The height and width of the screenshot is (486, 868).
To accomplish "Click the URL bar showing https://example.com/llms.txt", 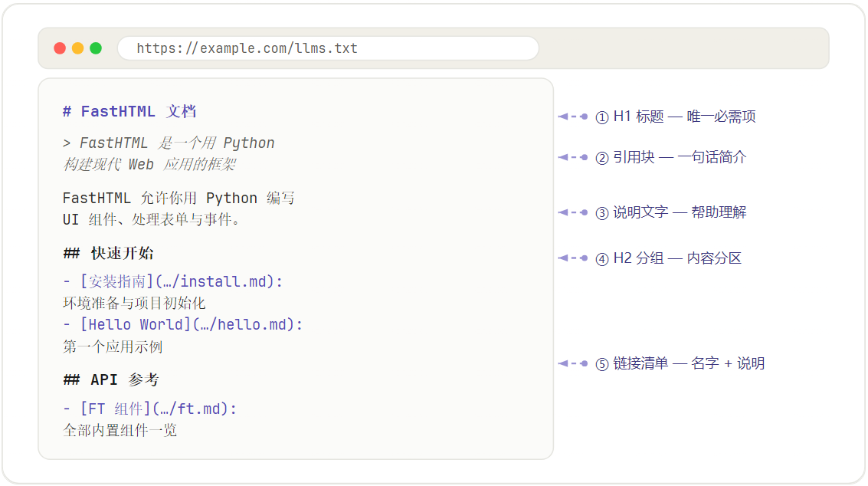I will coord(328,48).
